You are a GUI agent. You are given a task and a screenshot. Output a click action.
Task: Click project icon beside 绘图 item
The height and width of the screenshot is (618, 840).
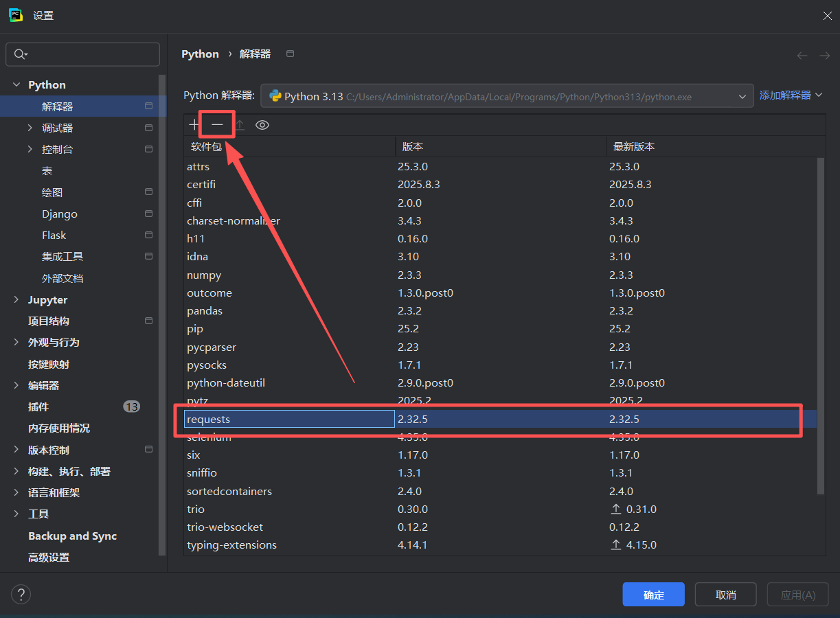coord(148,192)
